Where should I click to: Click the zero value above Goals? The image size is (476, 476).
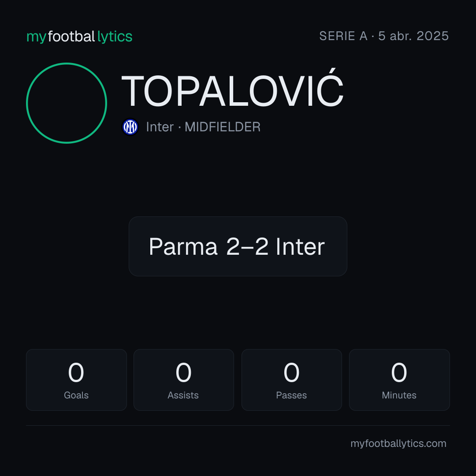[x=76, y=372]
